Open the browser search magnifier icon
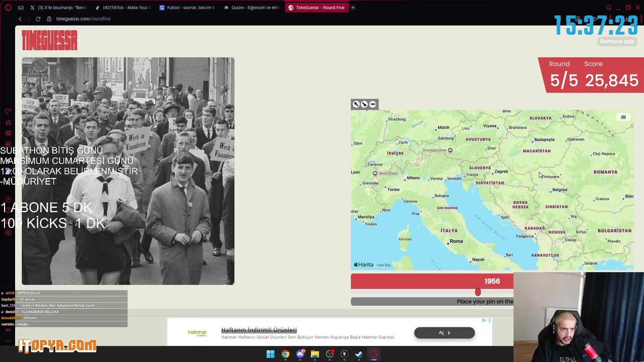The width and height of the screenshot is (644, 362). click(608, 8)
